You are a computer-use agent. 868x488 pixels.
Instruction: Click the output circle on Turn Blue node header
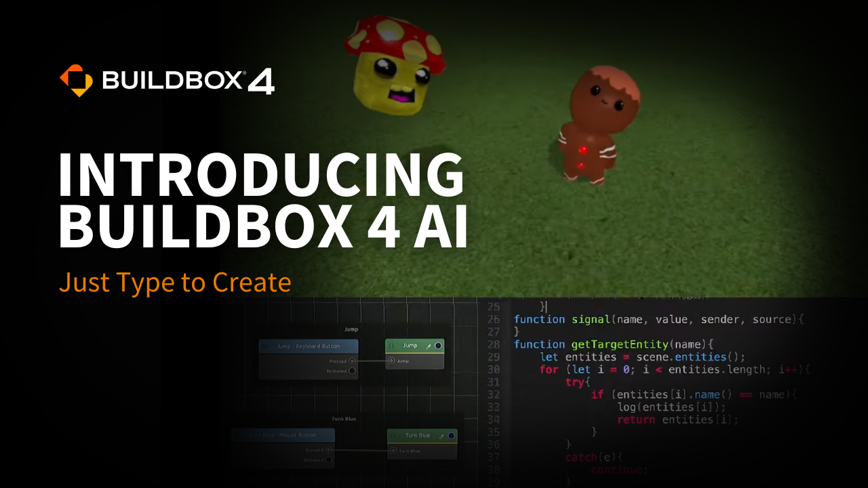(x=452, y=435)
